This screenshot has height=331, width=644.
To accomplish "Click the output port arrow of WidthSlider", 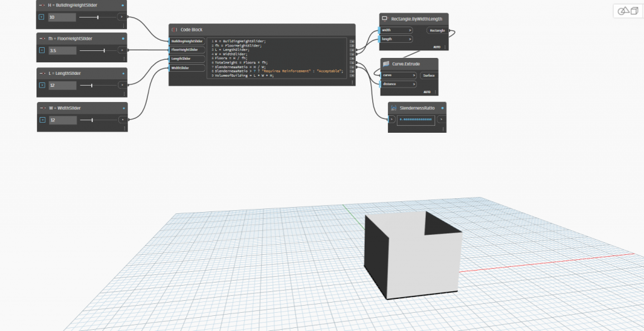I will pyautogui.click(x=123, y=120).
